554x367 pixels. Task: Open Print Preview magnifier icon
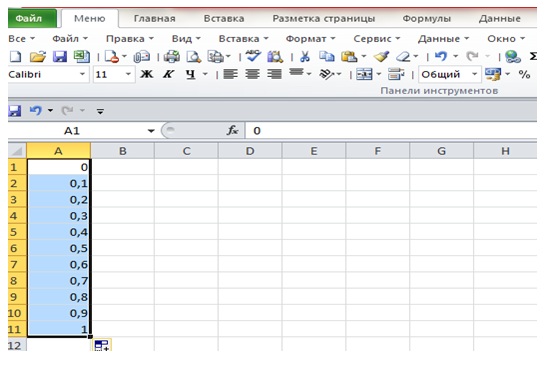click(194, 57)
